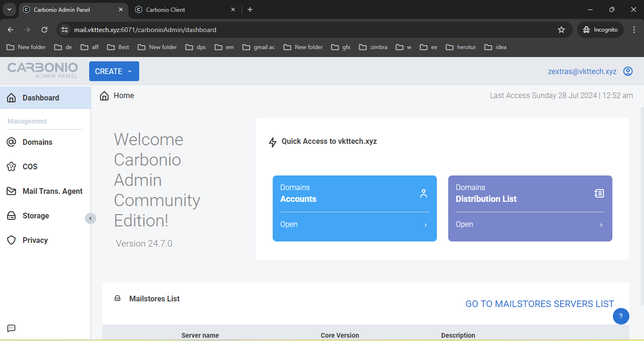Image resolution: width=644 pixels, height=341 pixels.
Task: Click the Last Access date text
Action: coord(561,95)
